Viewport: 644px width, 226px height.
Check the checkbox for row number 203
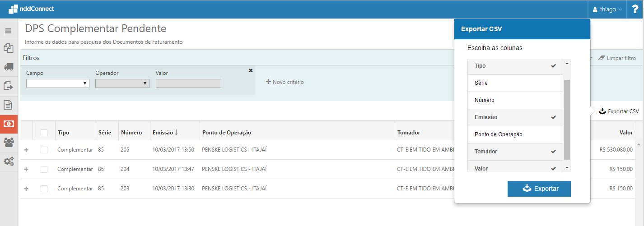tap(44, 189)
